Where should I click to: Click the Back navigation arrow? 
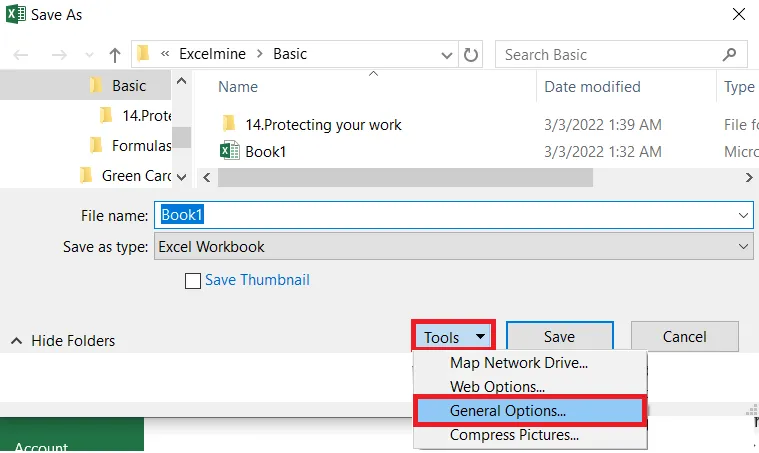click(21, 55)
